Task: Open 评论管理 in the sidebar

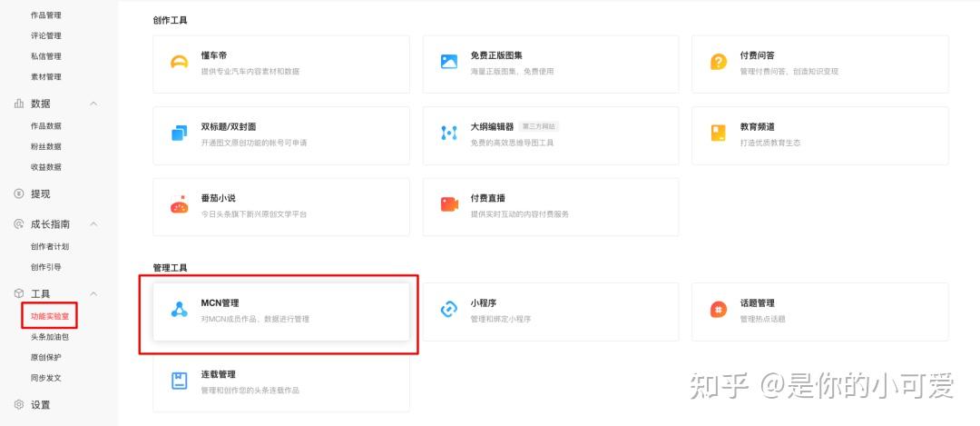Action: tap(46, 35)
